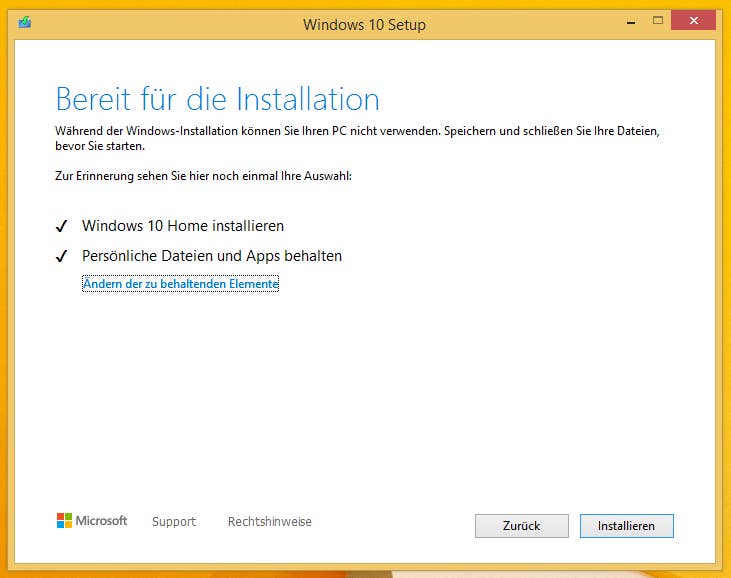
Task: Maximize the Windows 10 Setup window
Action: (x=658, y=20)
